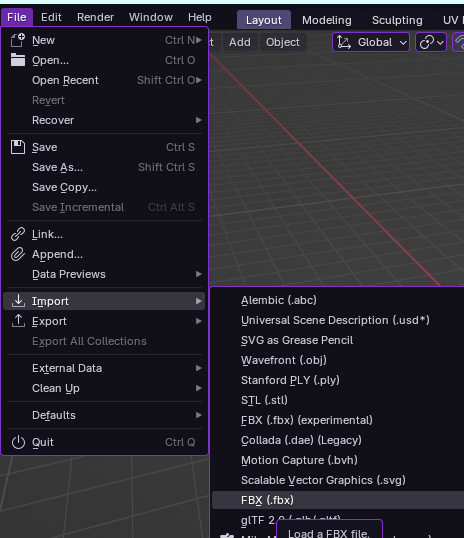Click the Append paperclip icon
The height and width of the screenshot is (538, 464).
pos(18,254)
